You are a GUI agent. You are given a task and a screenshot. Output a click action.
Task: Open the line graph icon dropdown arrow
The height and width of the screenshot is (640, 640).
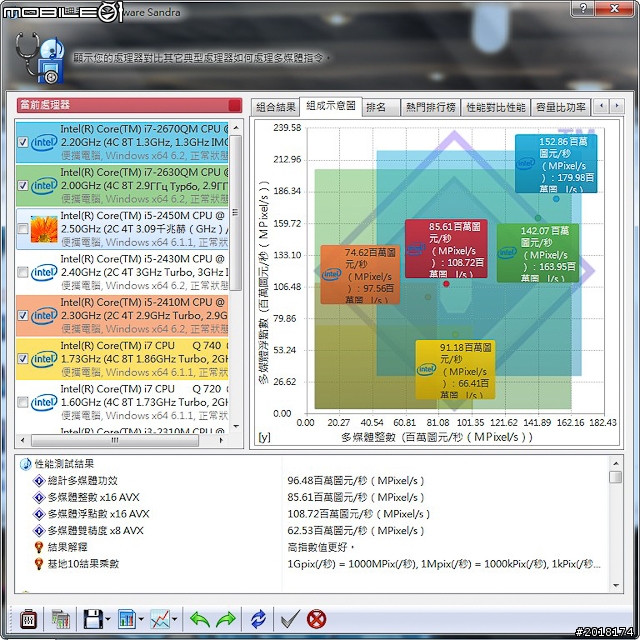(x=175, y=619)
